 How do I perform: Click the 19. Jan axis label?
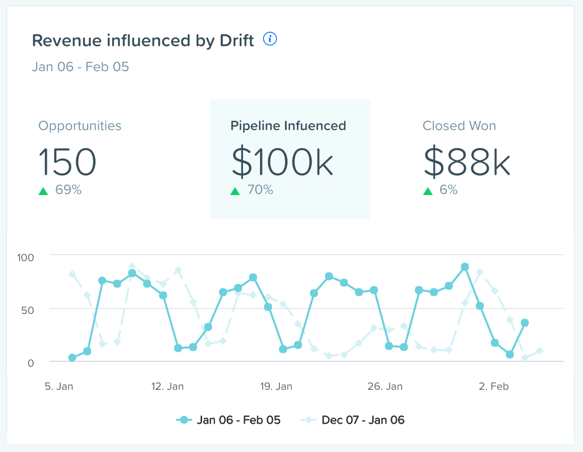coord(276,386)
